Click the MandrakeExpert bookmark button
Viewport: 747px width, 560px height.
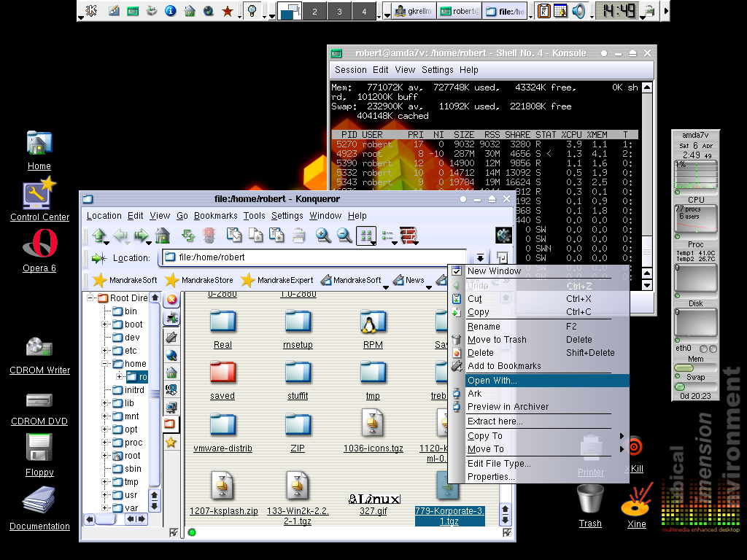(276, 280)
